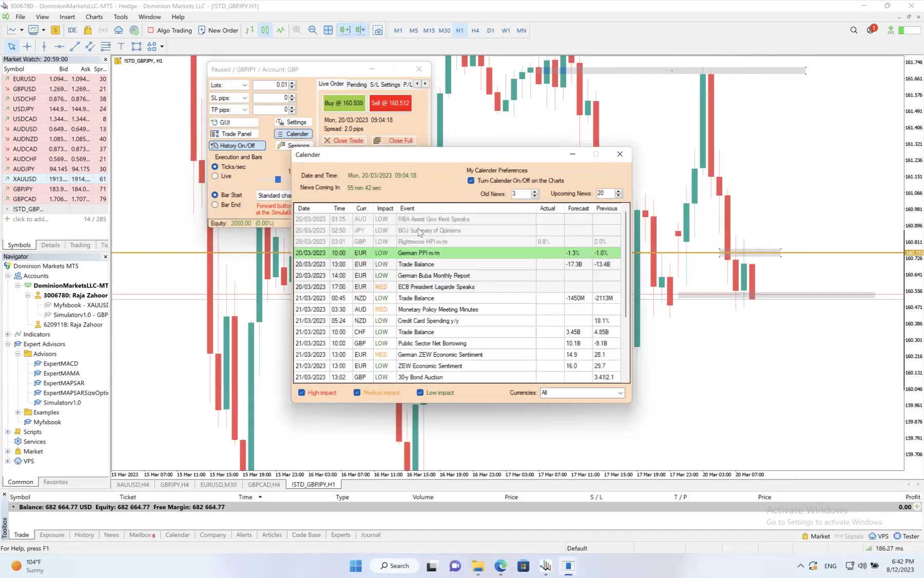Click the Upcoming News number field

605,194
